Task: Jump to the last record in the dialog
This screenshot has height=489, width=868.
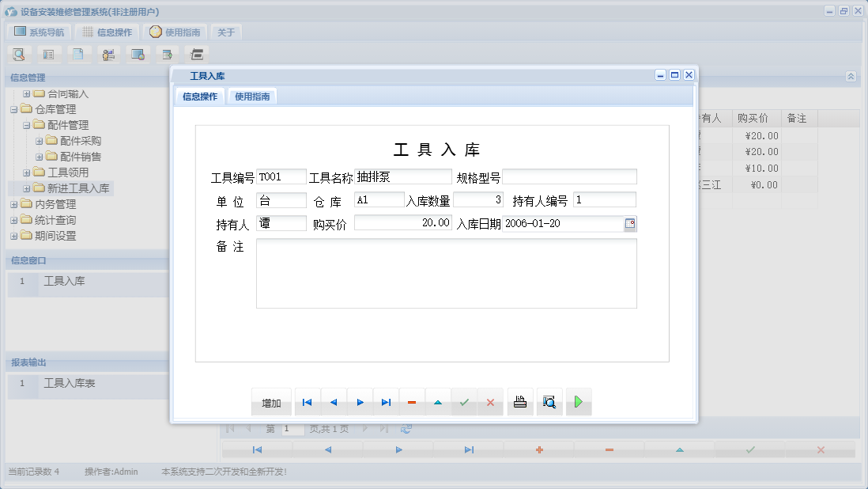Action: [386, 402]
